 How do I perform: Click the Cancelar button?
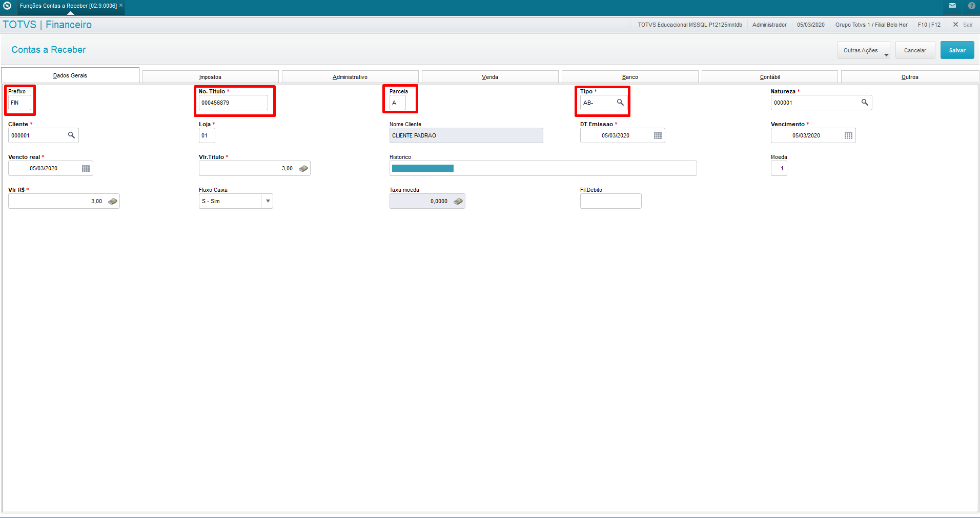pos(915,50)
